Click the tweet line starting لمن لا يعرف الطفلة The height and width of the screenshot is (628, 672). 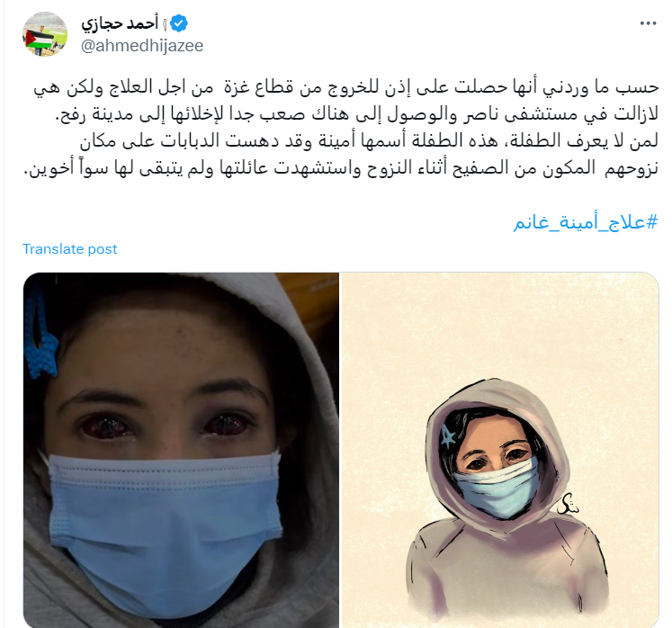pyautogui.click(x=369, y=140)
